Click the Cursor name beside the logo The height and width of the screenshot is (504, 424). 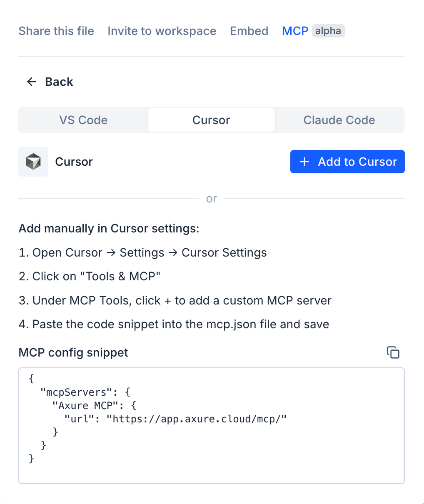pyautogui.click(x=74, y=162)
